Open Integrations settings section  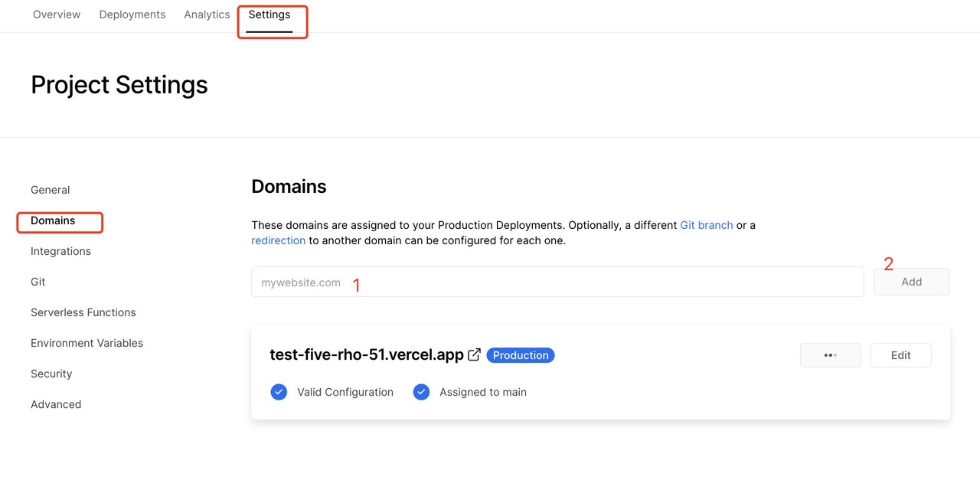pos(60,251)
